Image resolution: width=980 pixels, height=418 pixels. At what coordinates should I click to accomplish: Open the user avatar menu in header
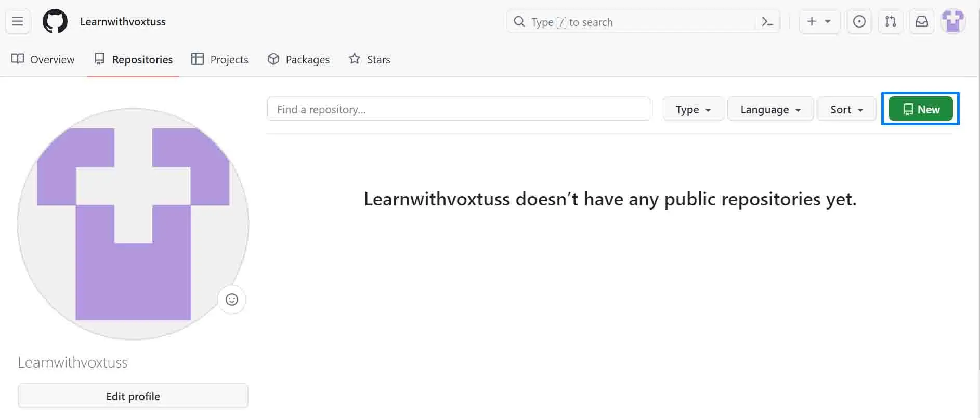click(953, 22)
